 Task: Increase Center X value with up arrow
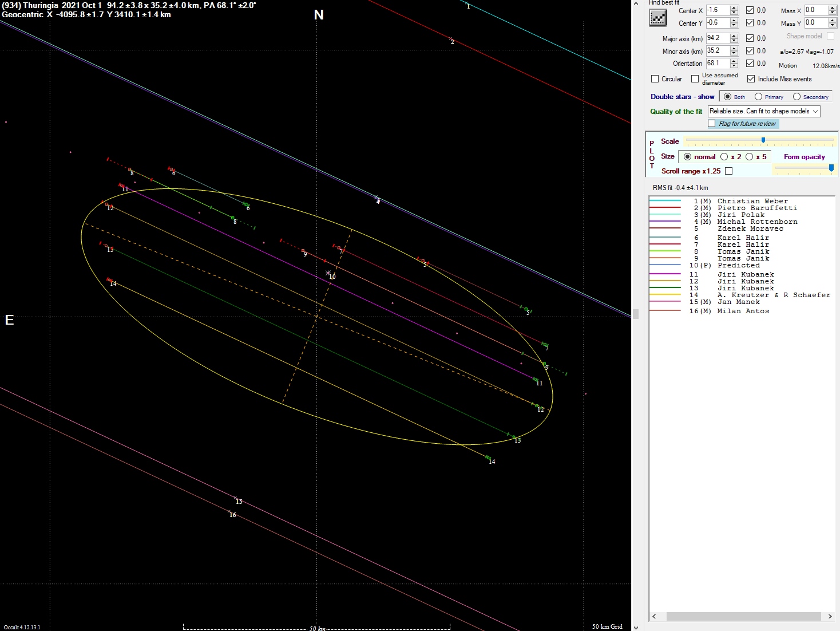coord(734,7)
